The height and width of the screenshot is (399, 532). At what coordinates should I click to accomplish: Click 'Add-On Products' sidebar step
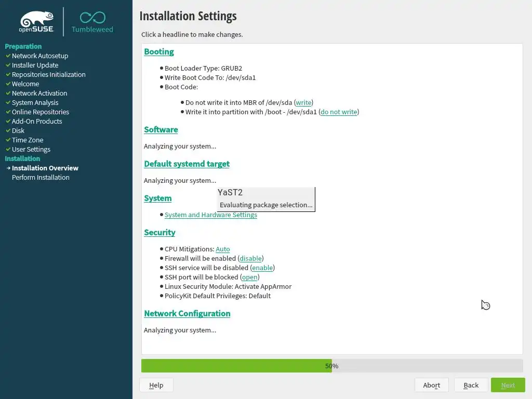click(37, 121)
